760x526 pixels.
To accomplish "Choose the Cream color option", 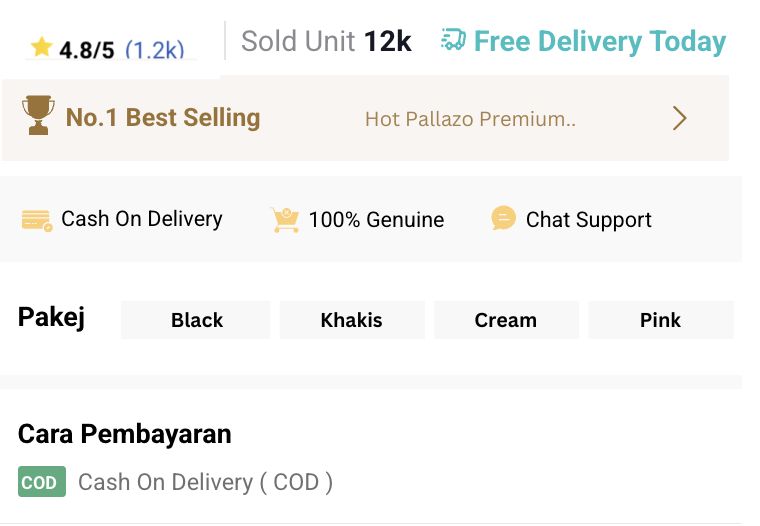I will 506,319.
